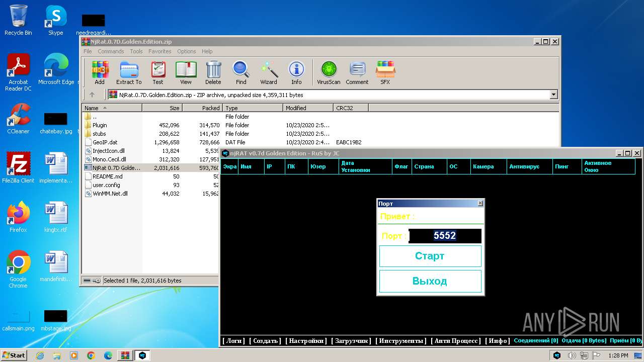Click [ Инфо ] in njRAT bottom bar
The height and width of the screenshot is (362, 644).
click(x=497, y=341)
